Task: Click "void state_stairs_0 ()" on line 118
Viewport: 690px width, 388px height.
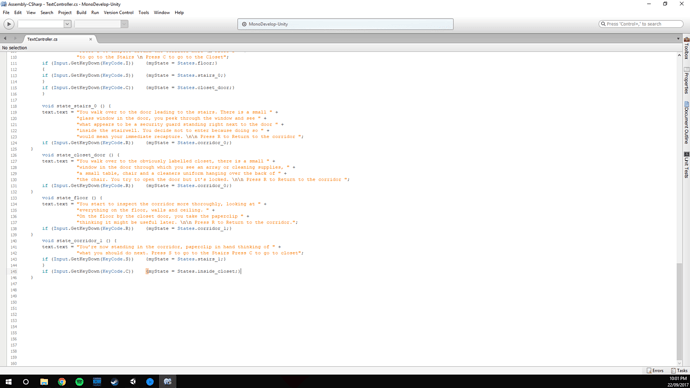Action: click(74, 106)
